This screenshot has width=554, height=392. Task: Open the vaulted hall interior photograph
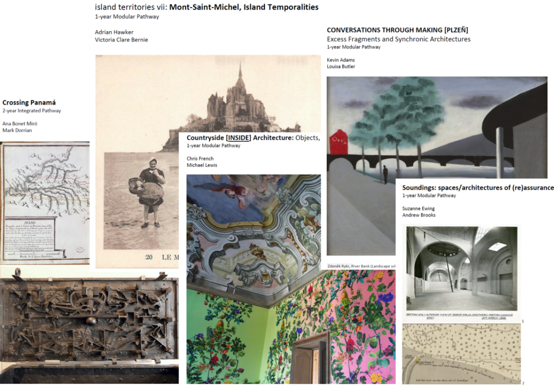point(462,269)
